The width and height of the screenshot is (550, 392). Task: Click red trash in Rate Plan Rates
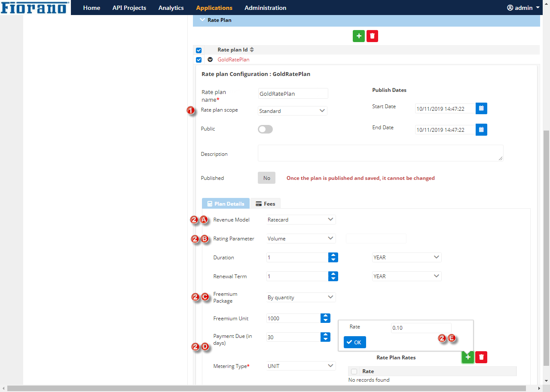481,357
